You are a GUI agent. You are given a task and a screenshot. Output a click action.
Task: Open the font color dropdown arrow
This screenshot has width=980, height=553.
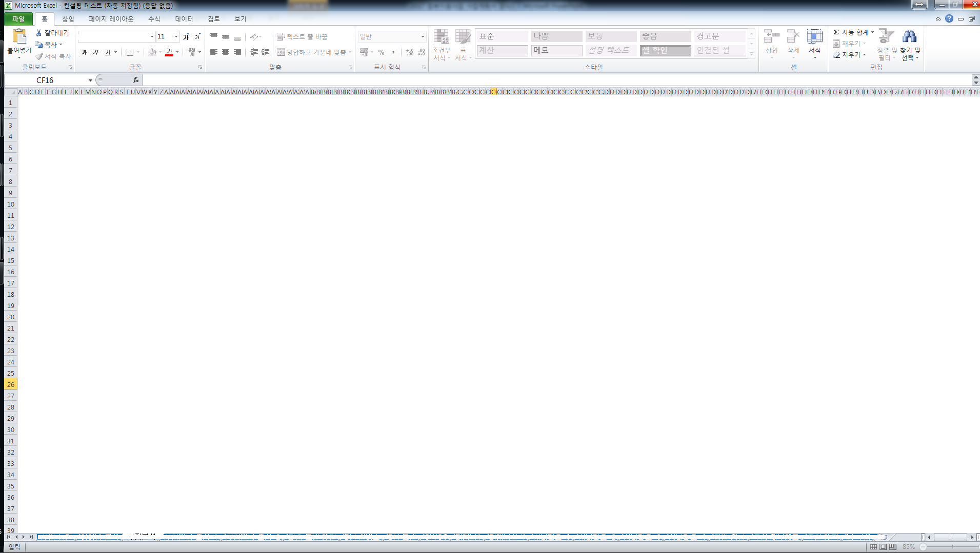[177, 52]
